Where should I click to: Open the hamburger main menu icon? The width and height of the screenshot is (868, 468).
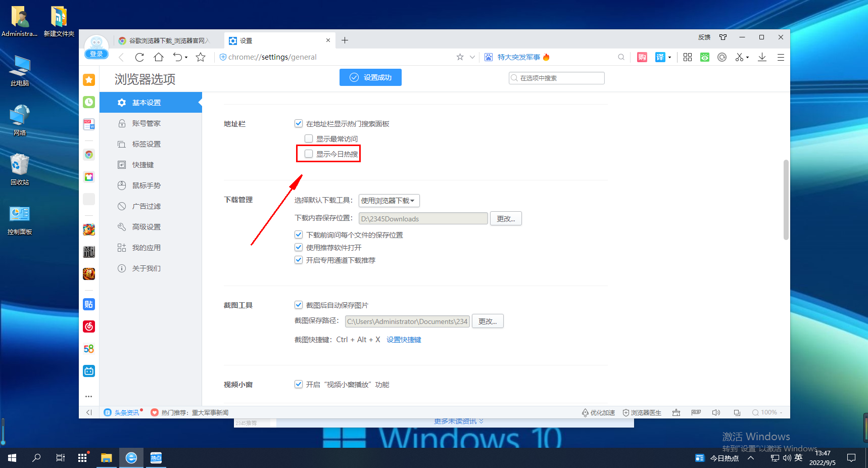[781, 57]
